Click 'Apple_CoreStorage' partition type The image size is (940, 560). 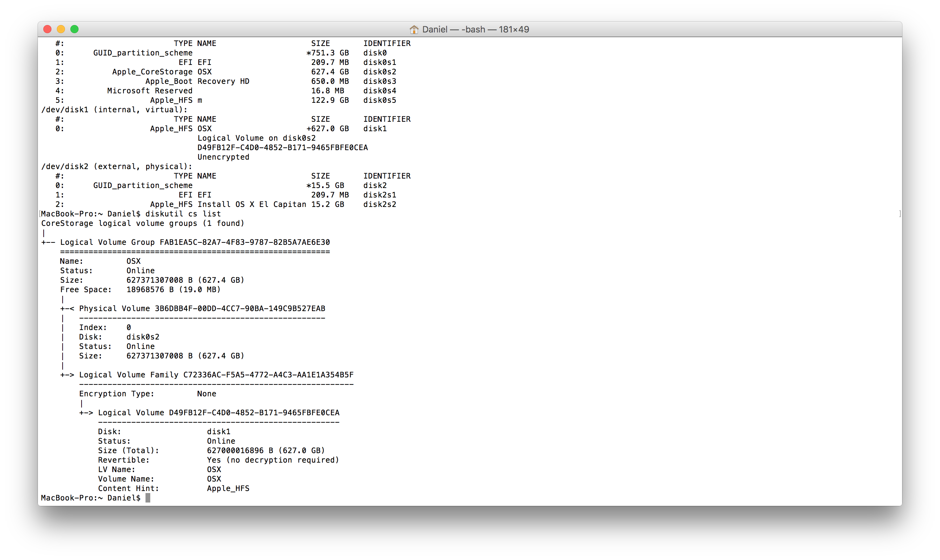click(x=153, y=72)
